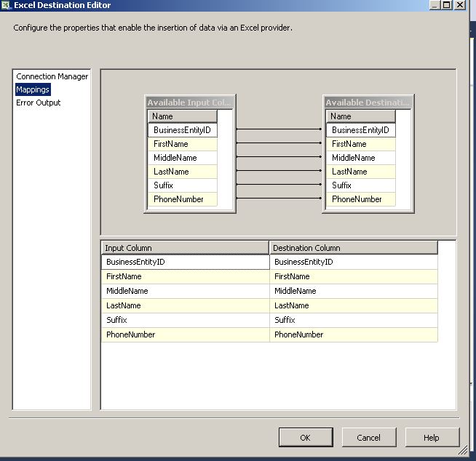Image resolution: width=476 pixels, height=461 pixels.
Task: Select the BusinessEntityID mapping line
Action: [279, 129]
